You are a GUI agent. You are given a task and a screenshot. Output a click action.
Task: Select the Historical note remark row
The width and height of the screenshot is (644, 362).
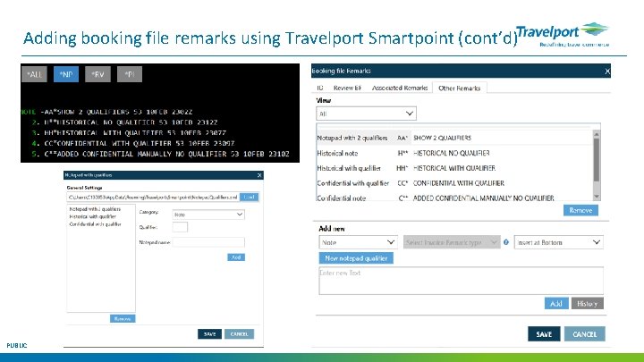click(454, 153)
